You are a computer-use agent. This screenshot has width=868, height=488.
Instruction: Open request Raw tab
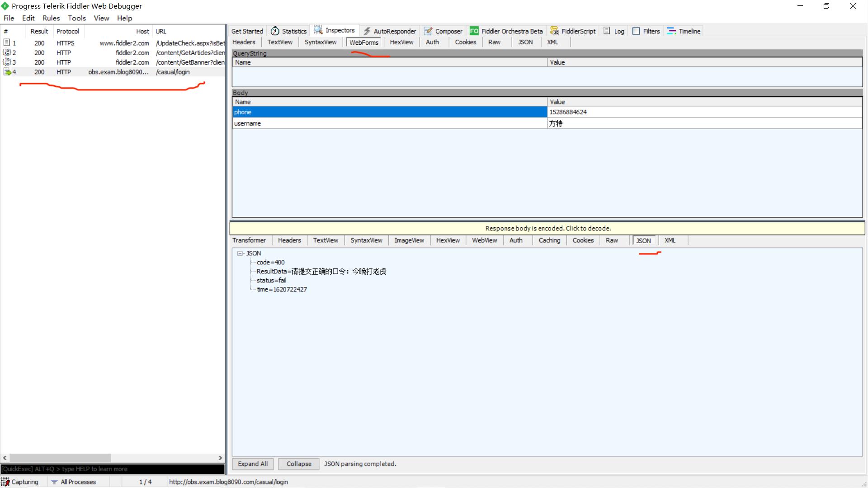[x=494, y=42]
